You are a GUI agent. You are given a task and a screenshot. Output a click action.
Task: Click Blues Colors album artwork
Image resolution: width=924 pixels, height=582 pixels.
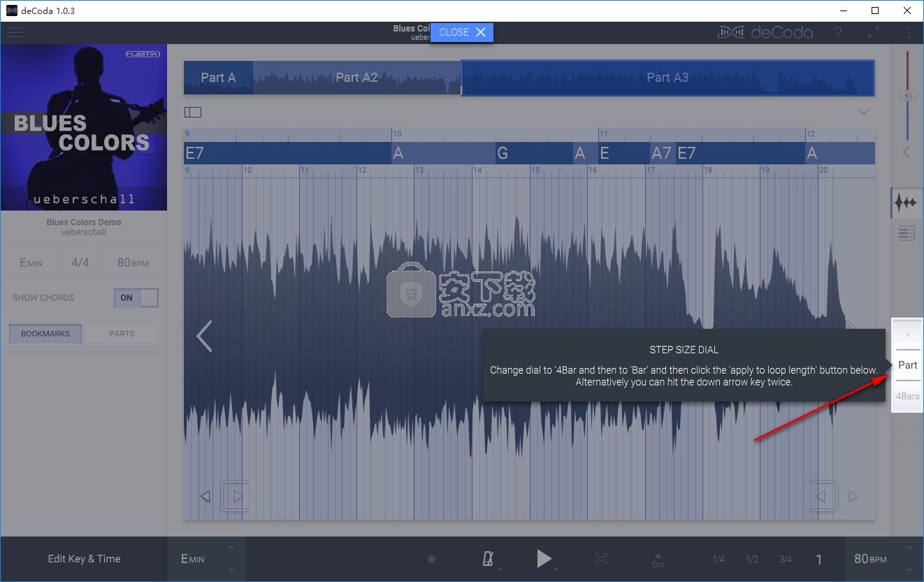click(84, 127)
